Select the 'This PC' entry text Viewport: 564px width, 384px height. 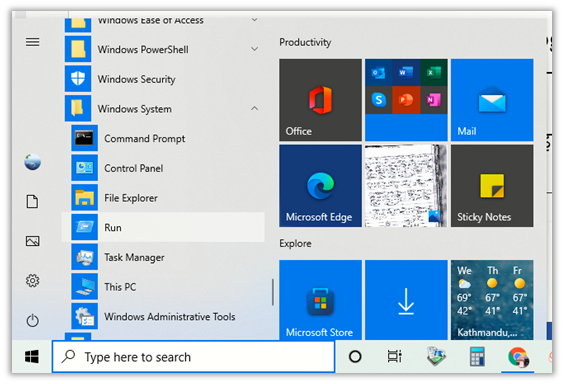point(120,287)
